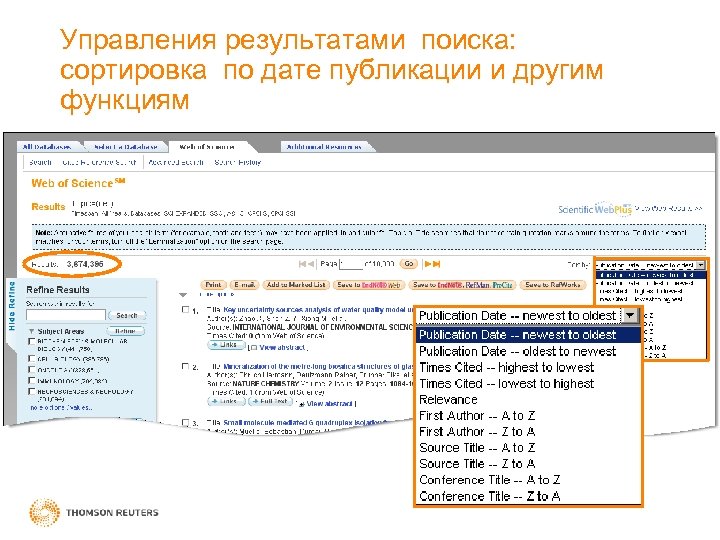The height and width of the screenshot is (540, 720).
Task: Click Save to EndNote Web
Action: coord(369,285)
